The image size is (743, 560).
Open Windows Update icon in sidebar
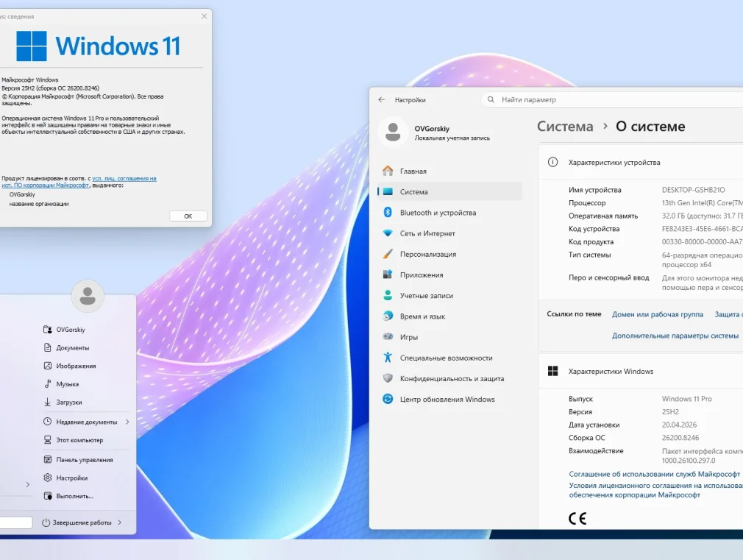pos(388,399)
